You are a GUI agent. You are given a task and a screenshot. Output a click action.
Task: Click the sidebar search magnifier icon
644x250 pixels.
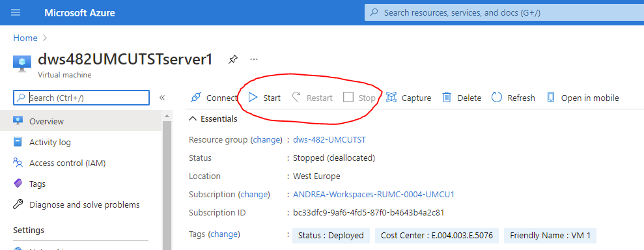pos(21,98)
